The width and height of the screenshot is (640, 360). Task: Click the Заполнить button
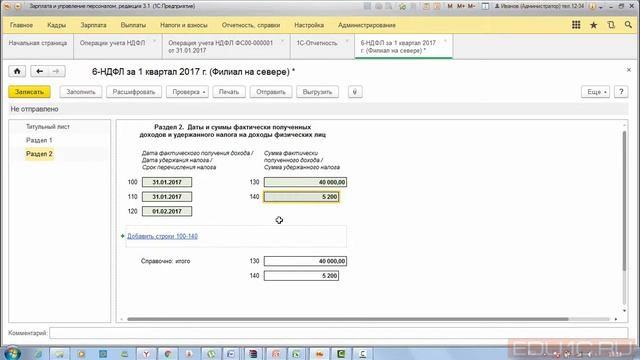click(x=81, y=92)
